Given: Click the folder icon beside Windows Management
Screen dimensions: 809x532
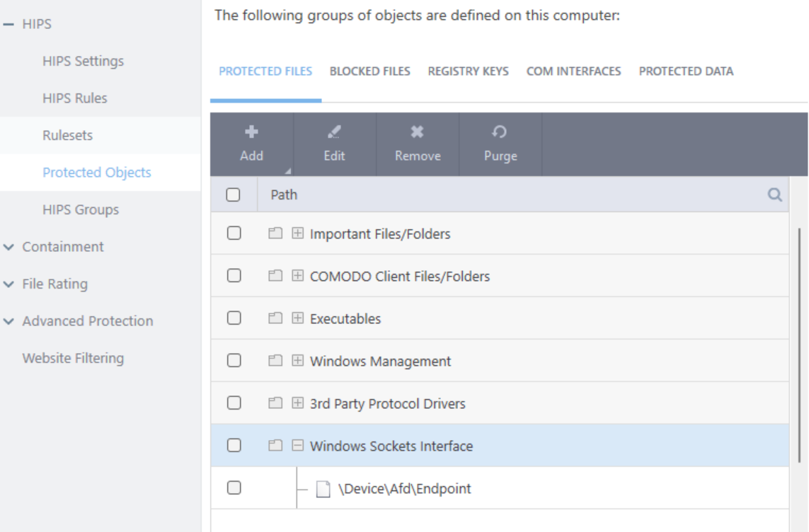Looking at the screenshot, I should click(x=275, y=362).
